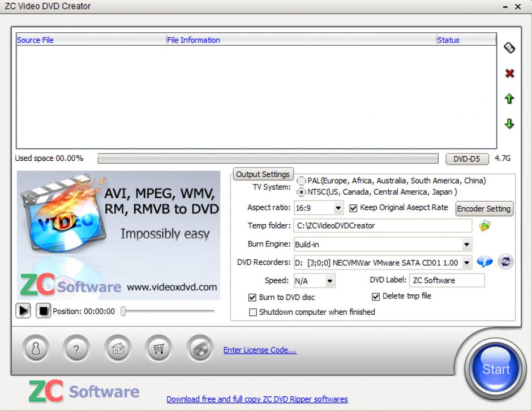Close the ZC Video DVD Creator window

(x=518, y=7)
